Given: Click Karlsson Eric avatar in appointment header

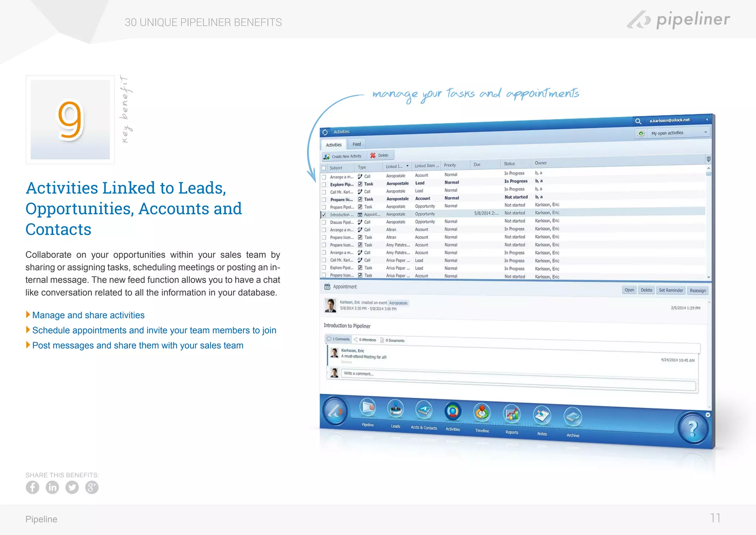Looking at the screenshot, I should [330, 306].
